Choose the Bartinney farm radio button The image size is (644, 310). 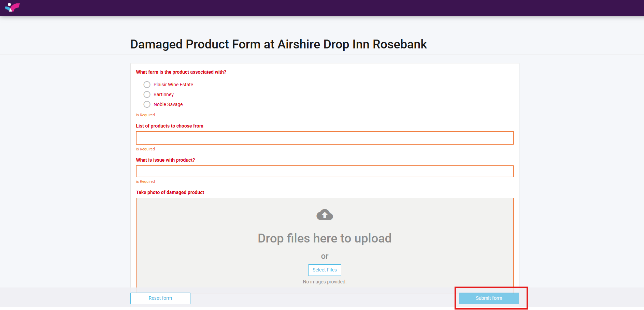(147, 94)
